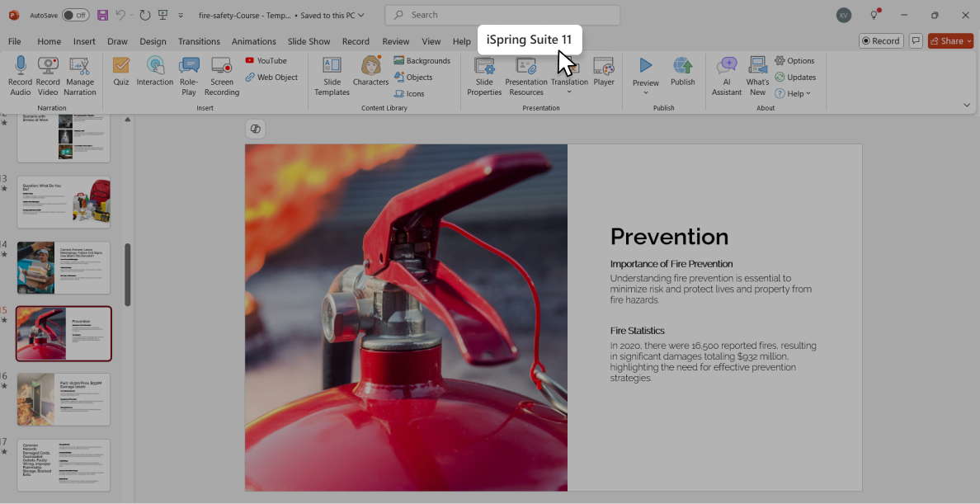The image size is (980, 504).
Task: Open the iSpring Suite 11 tab
Action: tap(529, 40)
